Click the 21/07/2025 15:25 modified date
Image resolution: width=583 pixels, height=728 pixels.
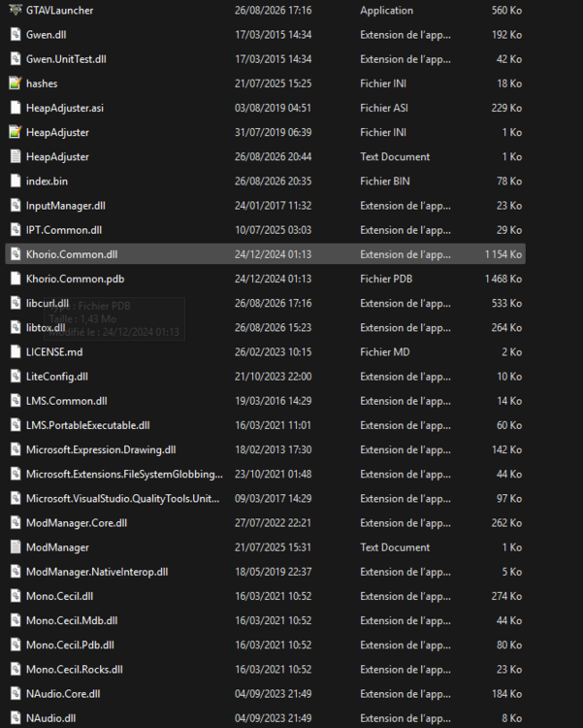273,83
